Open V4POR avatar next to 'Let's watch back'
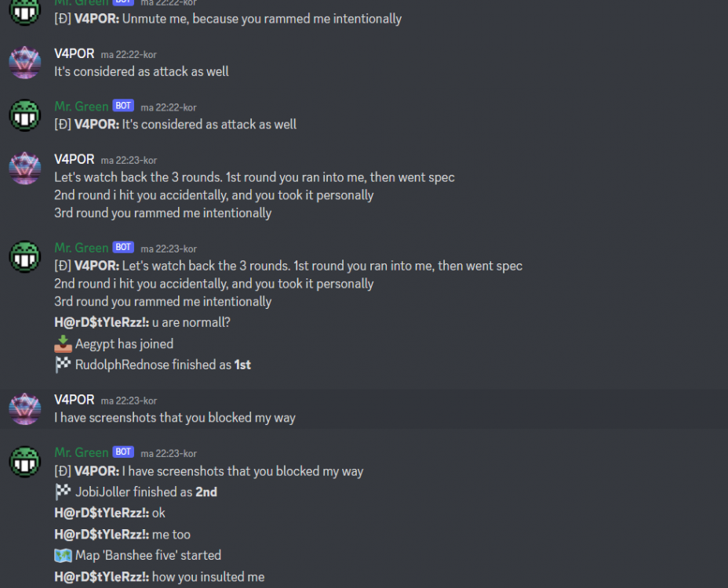 pyautogui.click(x=25, y=169)
